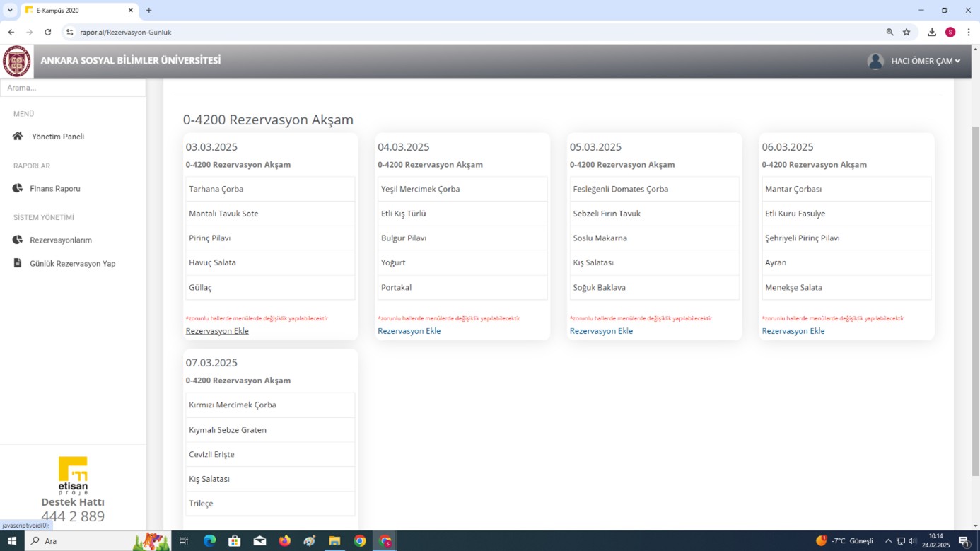The height and width of the screenshot is (551, 980).
Task: Click Rezervasyon Ekle for 05.03.2025
Action: (601, 331)
